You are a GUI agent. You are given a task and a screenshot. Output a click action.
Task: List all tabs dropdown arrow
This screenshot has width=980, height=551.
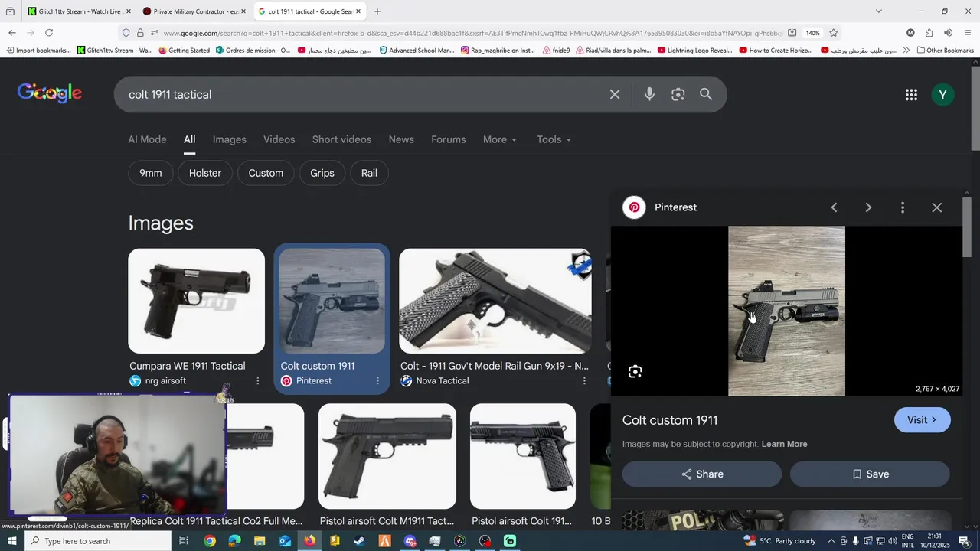879,11
